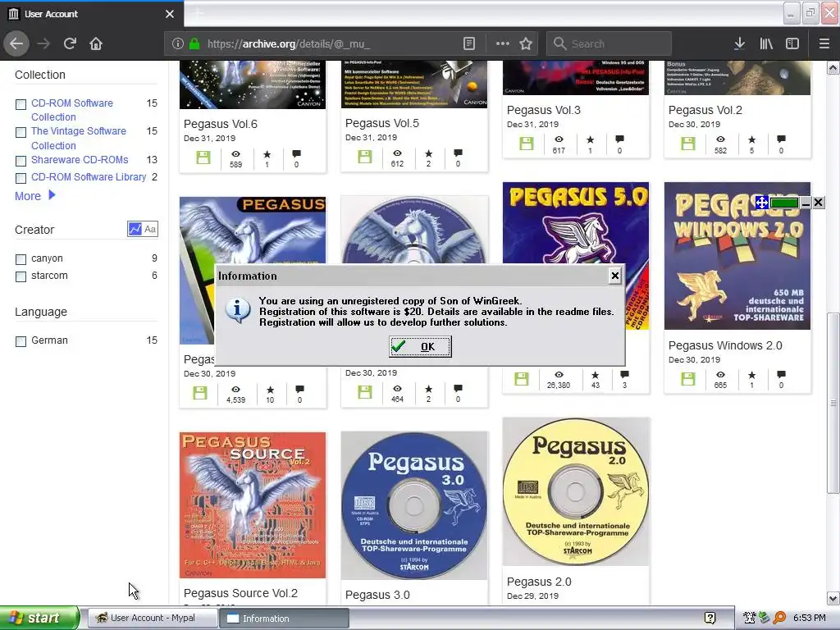Expand More collections arrow

tap(52, 195)
